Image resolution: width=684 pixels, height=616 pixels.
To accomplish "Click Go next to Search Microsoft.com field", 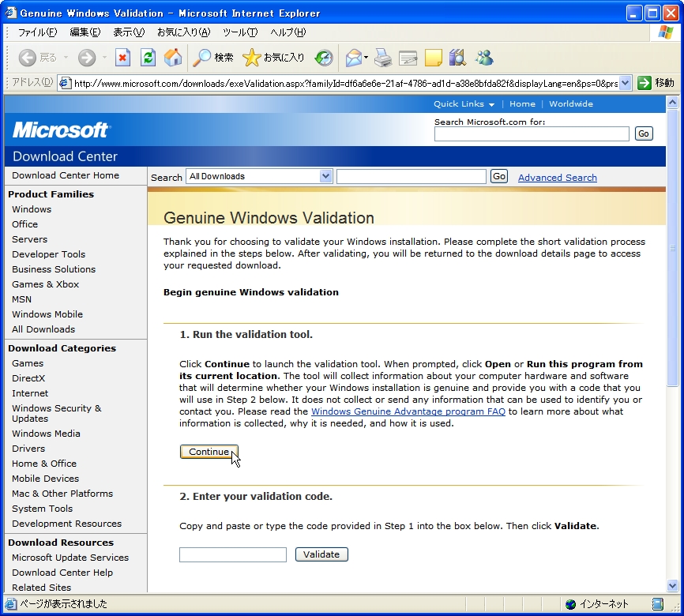I will tap(644, 133).
